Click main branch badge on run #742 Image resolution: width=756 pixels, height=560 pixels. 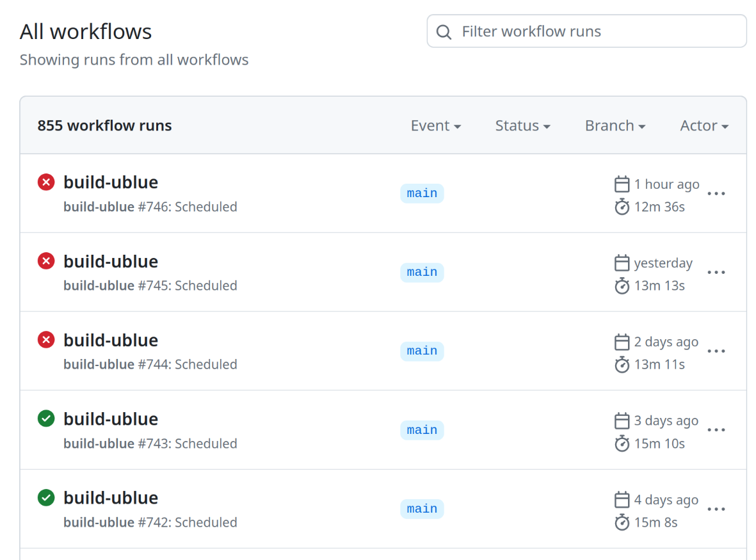[422, 509]
